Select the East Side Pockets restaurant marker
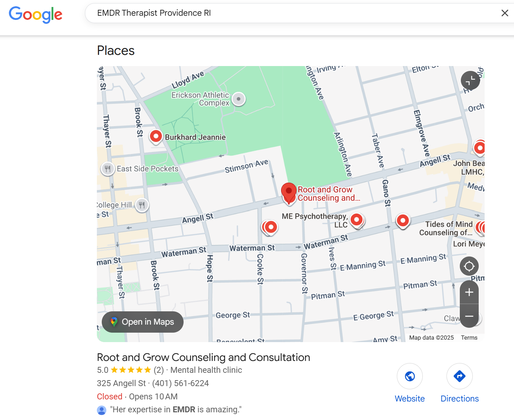Image resolution: width=514 pixels, height=420 pixels. pyautogui.click(x=108, y=169)
